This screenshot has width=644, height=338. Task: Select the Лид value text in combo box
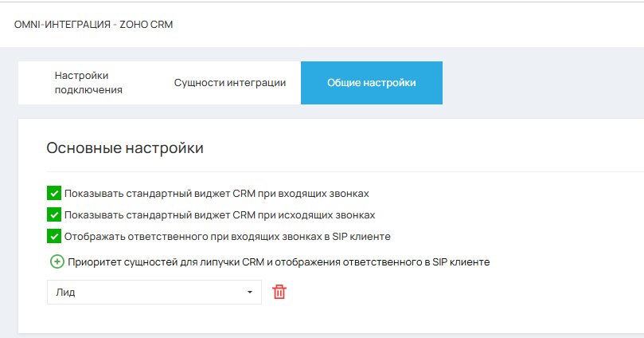65,293
